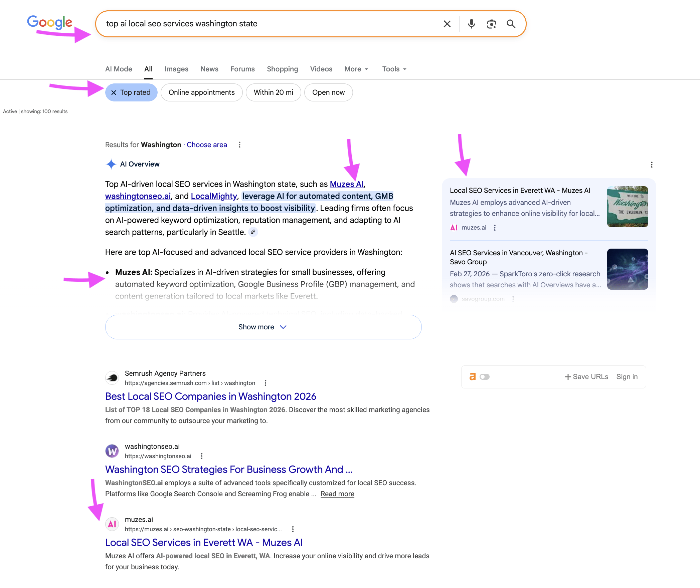Expand the Show more AI Overview section
700x588 pixels.
pyautogui.click(x=263, y=327)
